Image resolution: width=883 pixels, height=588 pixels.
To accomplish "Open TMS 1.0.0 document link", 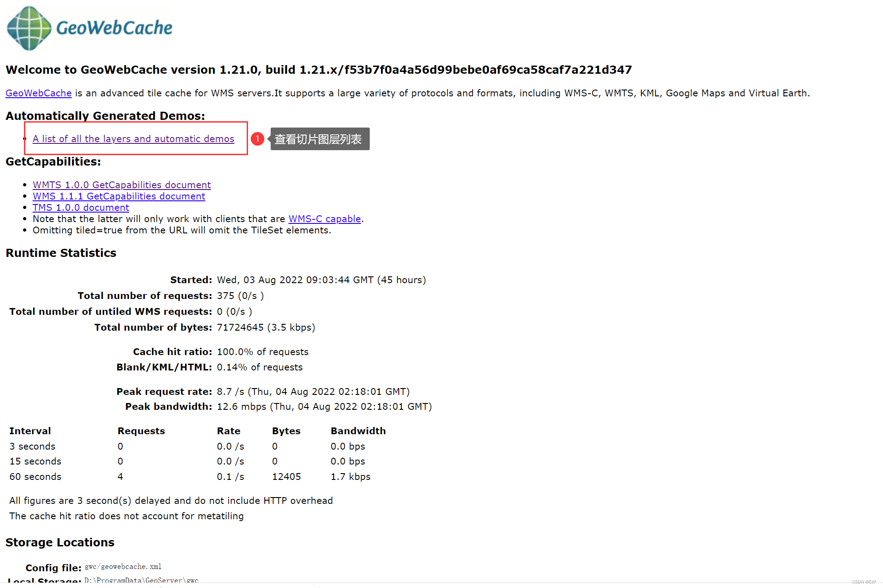I will click(x=81, y=208).
